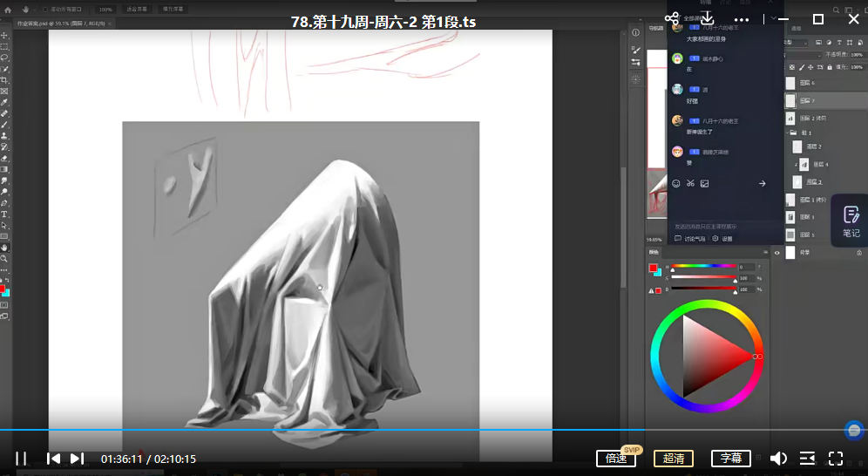
Task: Open brush settings panel icon in dock
Action: (x=635, y=50)
